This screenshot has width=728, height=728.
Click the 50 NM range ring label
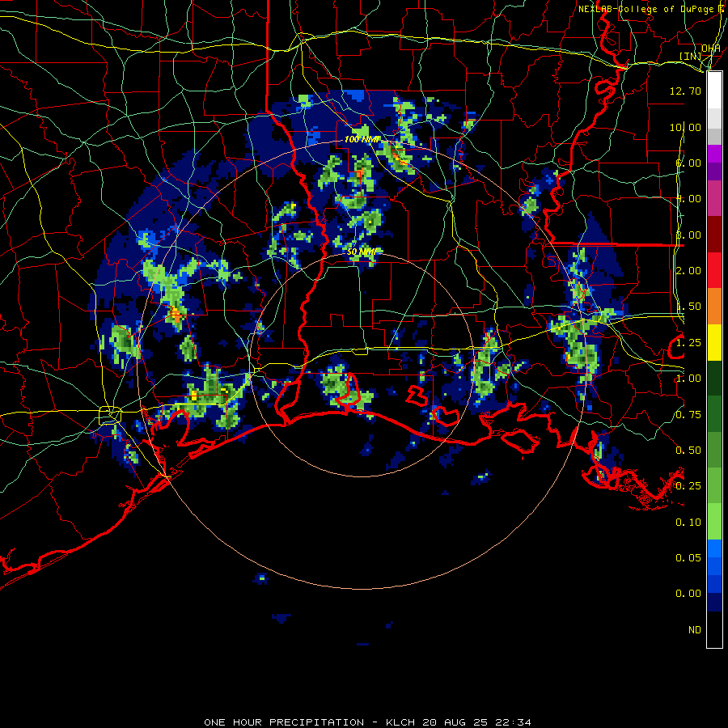click(362, 252)
